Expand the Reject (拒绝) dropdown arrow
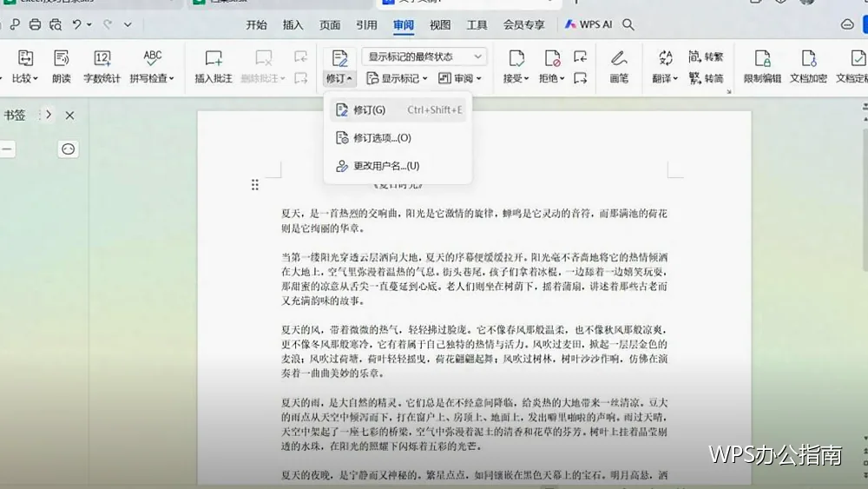Screen dimensions: 868x489 (562, 79)
